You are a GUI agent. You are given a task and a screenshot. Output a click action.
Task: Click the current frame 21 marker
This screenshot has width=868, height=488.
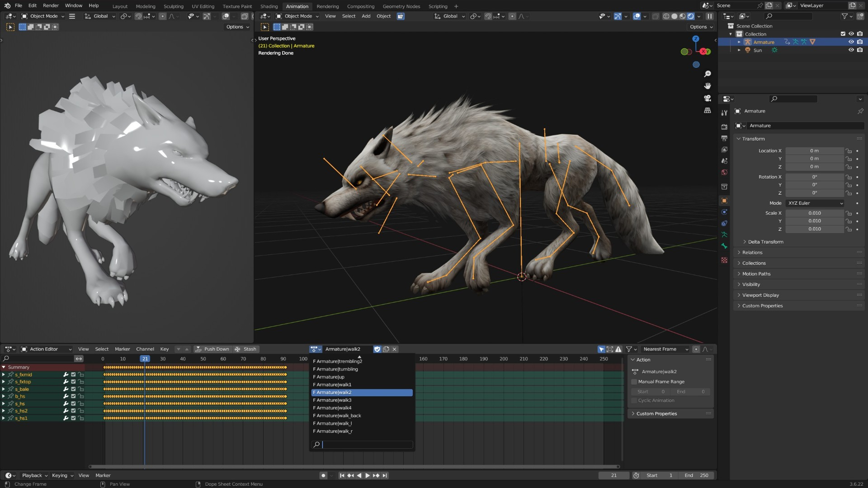(145, 359)
